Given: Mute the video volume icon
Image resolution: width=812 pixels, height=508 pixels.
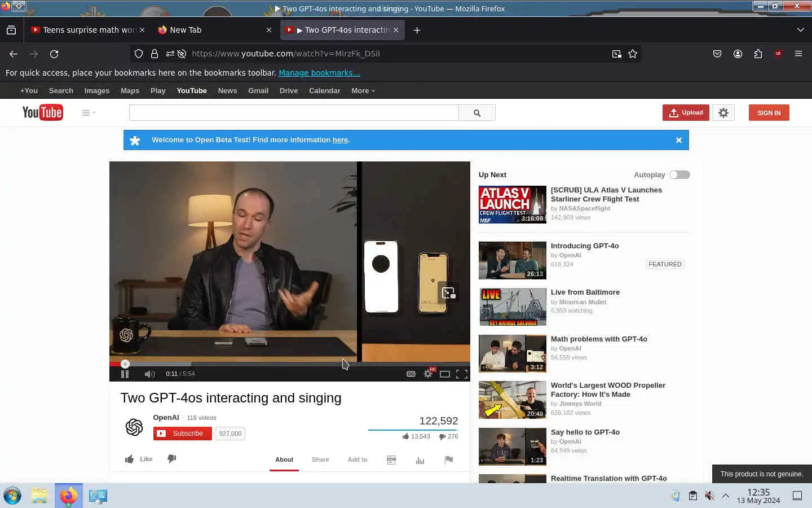Looking at the screenshot, I should pos(149,374).
